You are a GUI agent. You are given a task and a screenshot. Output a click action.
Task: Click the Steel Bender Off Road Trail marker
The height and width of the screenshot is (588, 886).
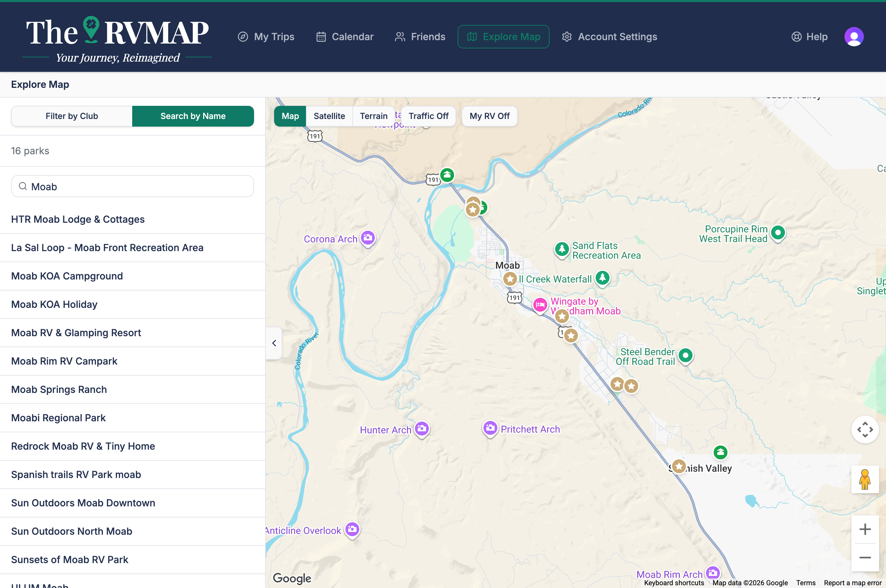[x=686, y=355]
